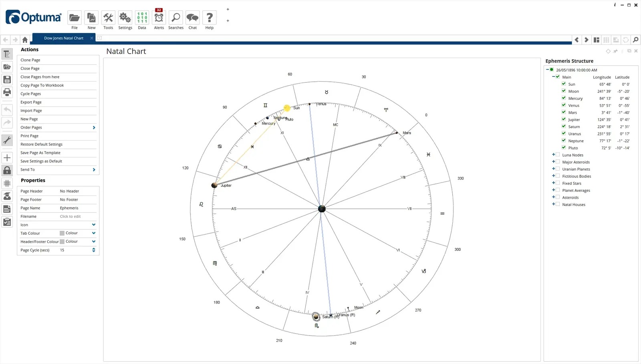The height and width of the screenshot is (364, 641).
Task: Click the previous tab chevron arrow
Action: coord(577,40)
